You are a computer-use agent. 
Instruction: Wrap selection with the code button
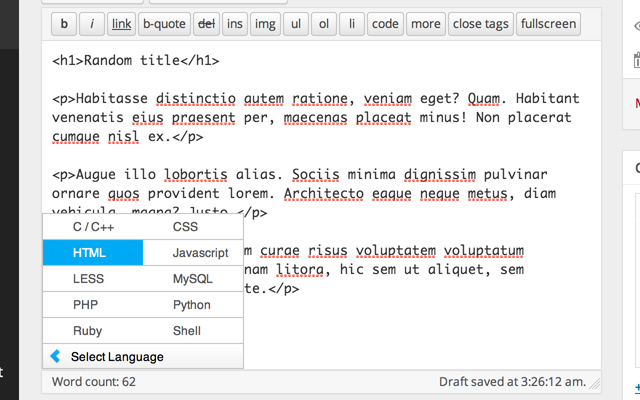pyautogui.click(x=385, y=23)
